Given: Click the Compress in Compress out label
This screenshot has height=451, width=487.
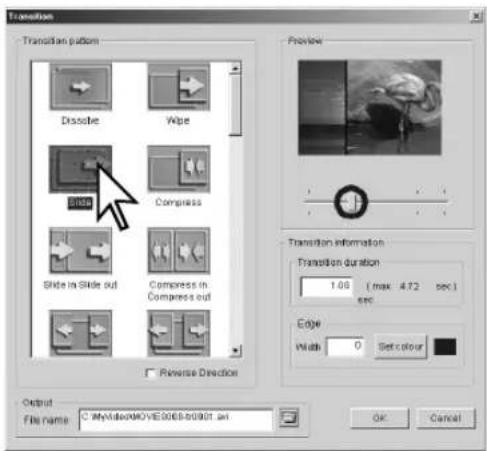Looking at the screenshot, I should point(179,291).
